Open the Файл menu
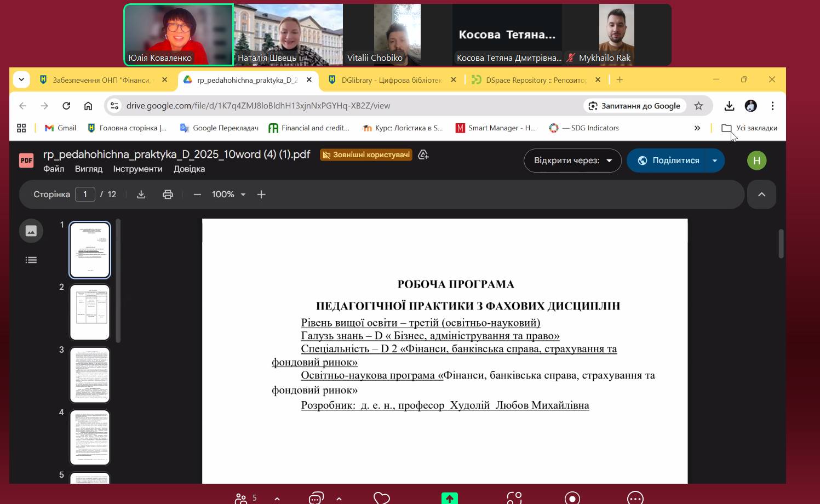820x504 pixels. point(54,169)
